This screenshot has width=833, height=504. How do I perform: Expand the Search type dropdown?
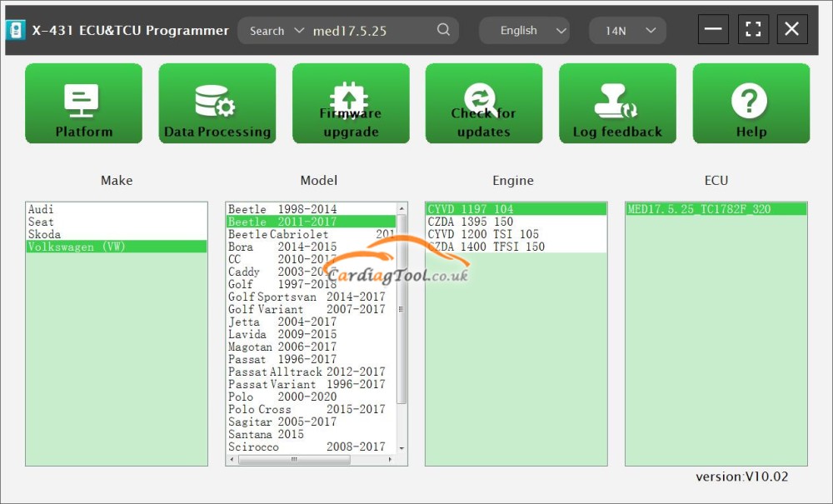point(277,31)
